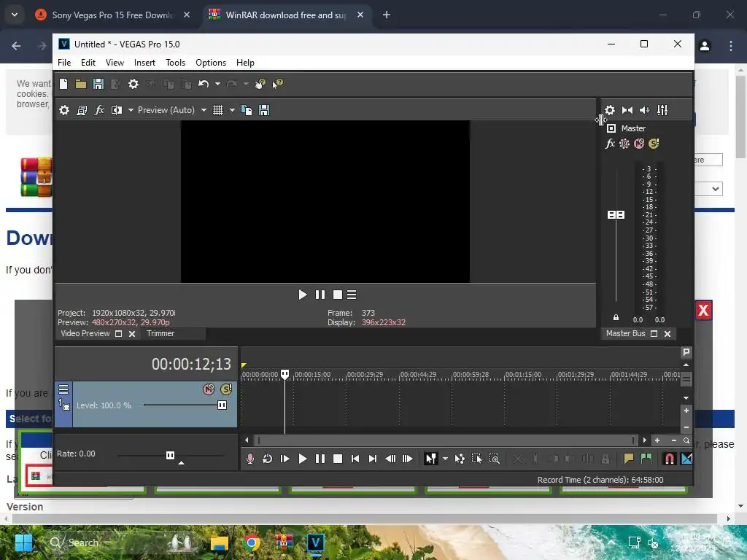Toggle Automatic Crossfades
The height and width of the screenshot is (560, 747).
[x=686, y=459]
